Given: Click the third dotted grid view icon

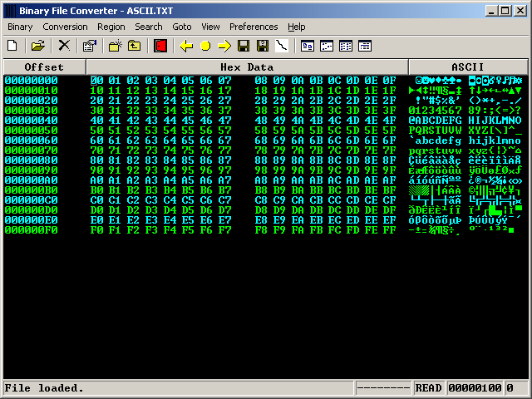Looking at the screenshot, I should (346, 46).
